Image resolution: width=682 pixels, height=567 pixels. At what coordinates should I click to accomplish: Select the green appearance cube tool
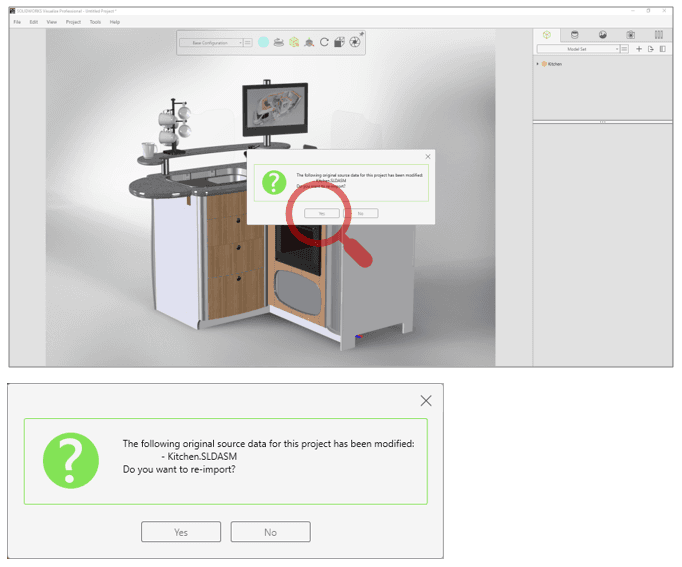pyautogui.click(x=294, y=42)
